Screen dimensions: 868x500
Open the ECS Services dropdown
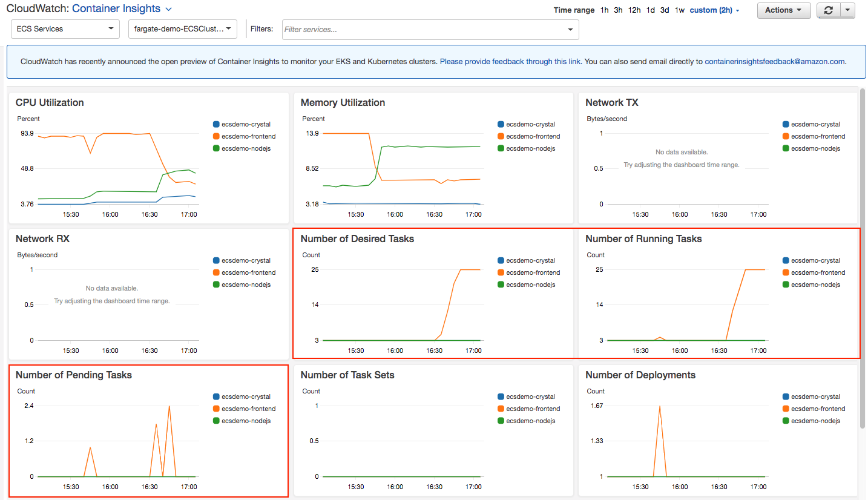65,28
